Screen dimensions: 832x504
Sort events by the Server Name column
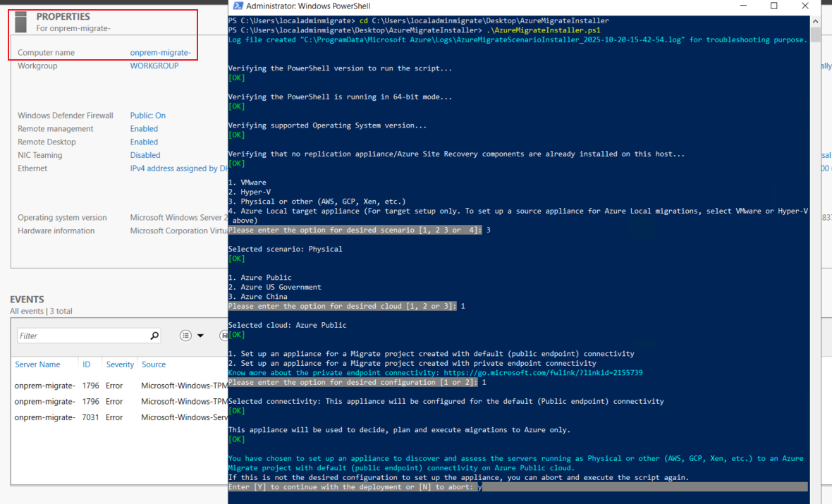click(x=37, y=364)
